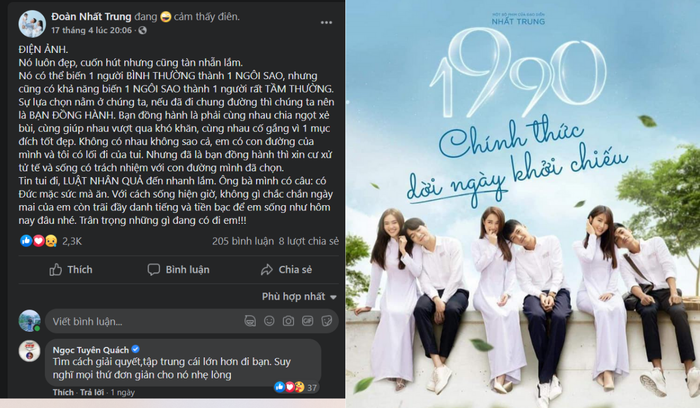View the 205 bình luận comments
700x408 pixels.
(x=243, y=241)
